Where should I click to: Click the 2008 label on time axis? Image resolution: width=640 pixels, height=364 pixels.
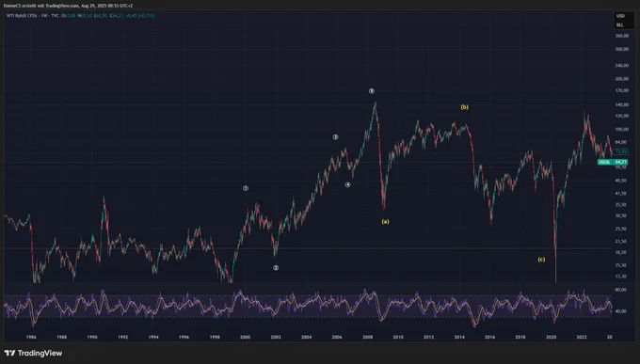pos(368,337)
